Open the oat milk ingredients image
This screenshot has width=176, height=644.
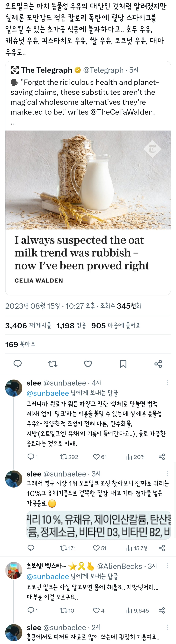[x=99, y=525]
